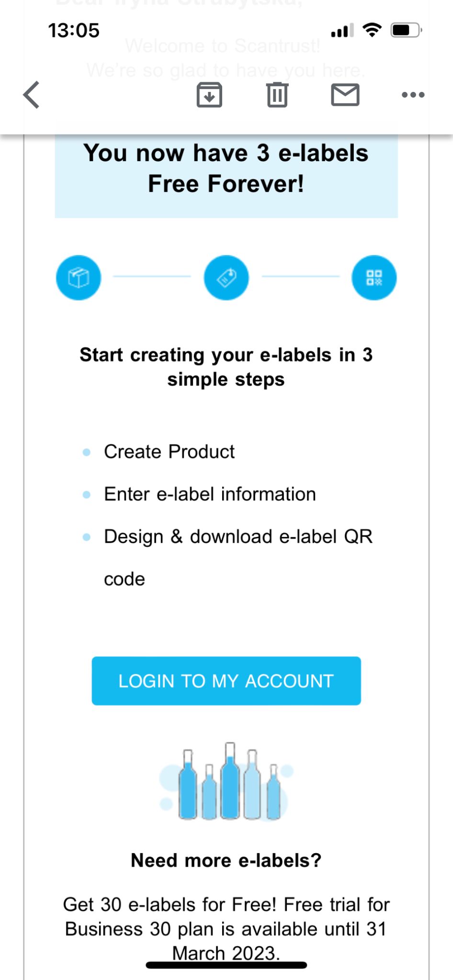This screenshot has height=980, width=453.
Task: Tap the 'Need more e-labels?' heading
Action: [x=226, y=860]
